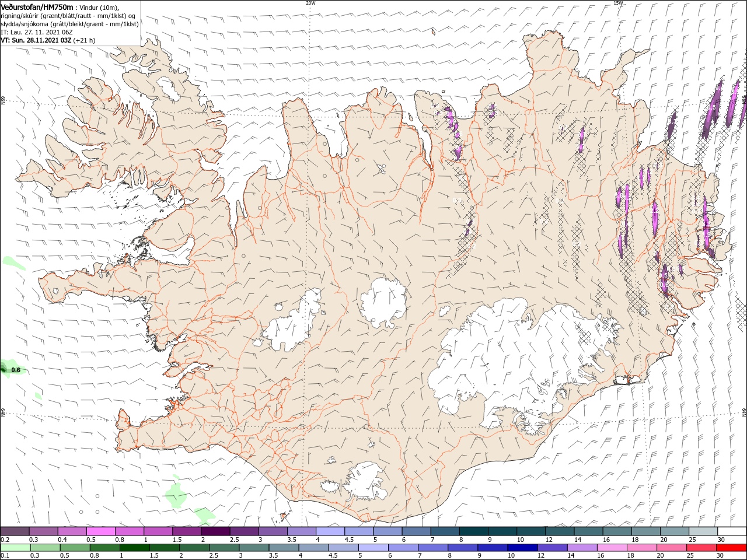
Task: Click the bottom-row legend label '0.1'
Action: click(x=5, y=556)
